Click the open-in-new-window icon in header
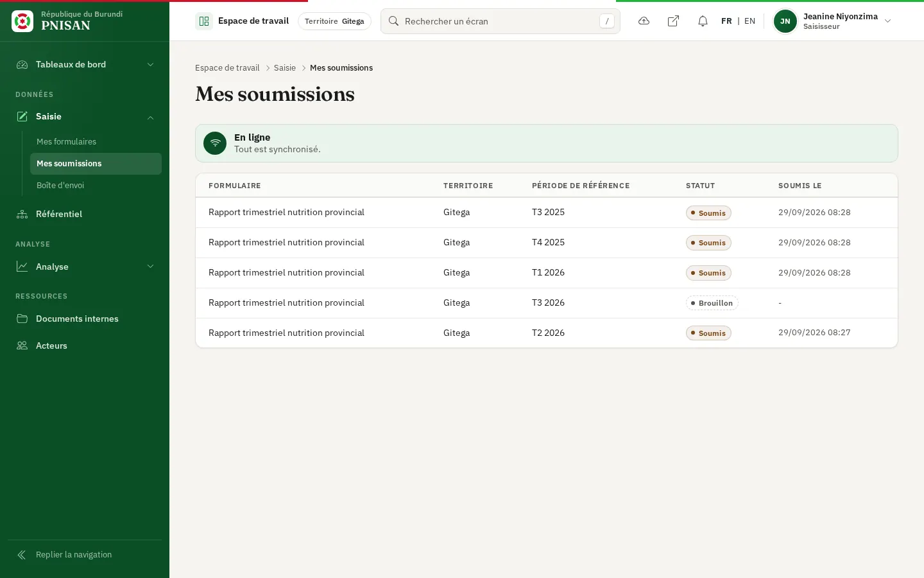This screenshot has height=578, width=924. [x=673, y=21]
